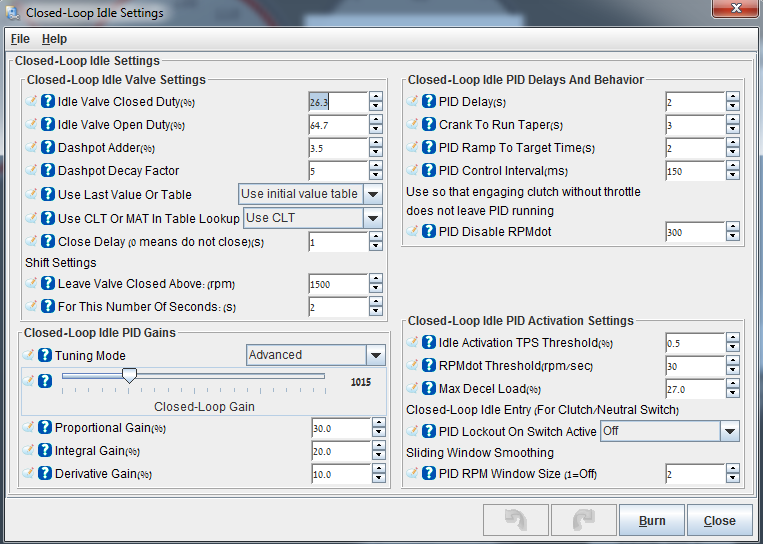Click the help icon for PID Delay

(429, 101)
